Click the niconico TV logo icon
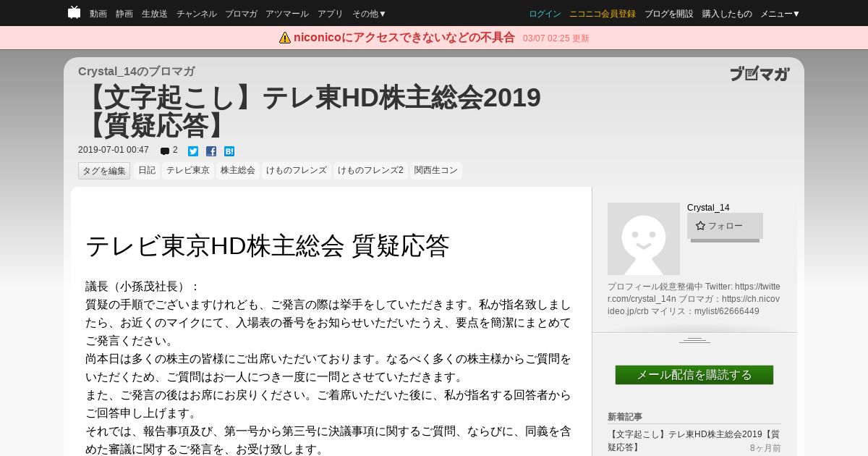Image resolution: width=868 pixels, height=456 pixels. point(74,12)
